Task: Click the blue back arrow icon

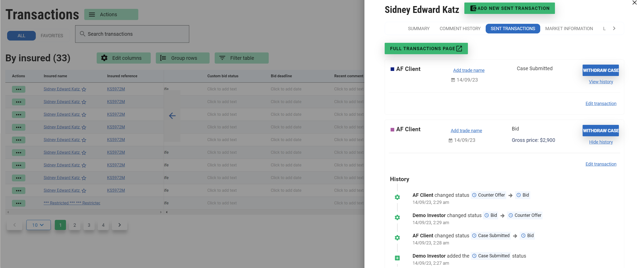Action: coord(172,116)
